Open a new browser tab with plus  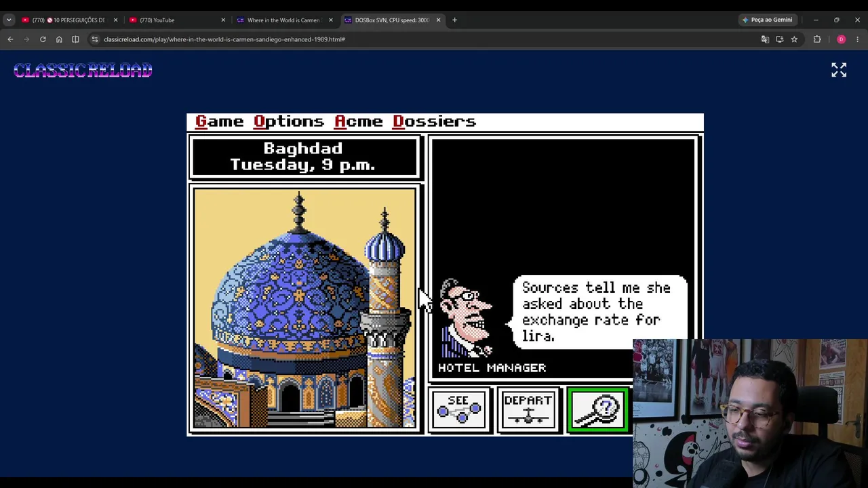454,20
